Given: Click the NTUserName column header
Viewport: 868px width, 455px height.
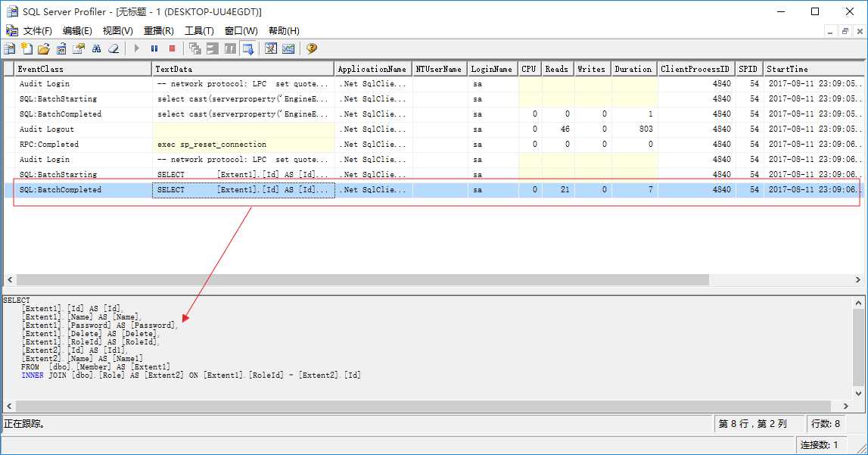Looking at the screenshot, I should (440, 69).
